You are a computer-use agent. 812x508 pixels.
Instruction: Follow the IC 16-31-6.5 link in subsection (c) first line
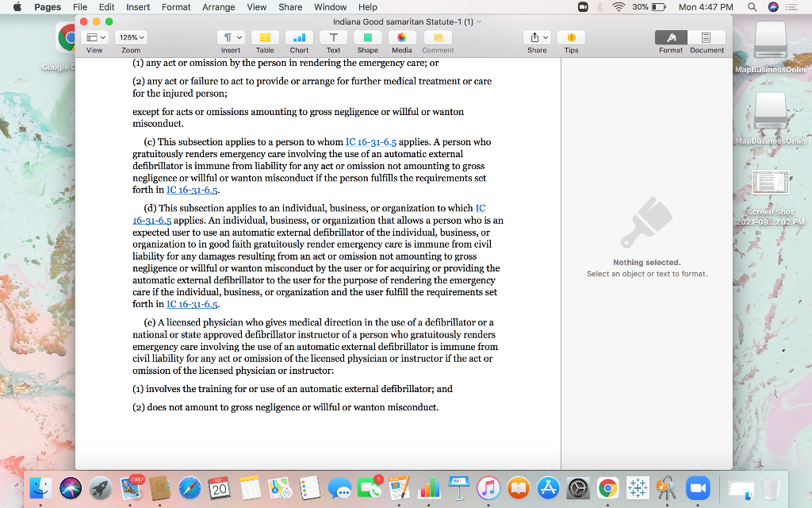[x=371, y=142]
